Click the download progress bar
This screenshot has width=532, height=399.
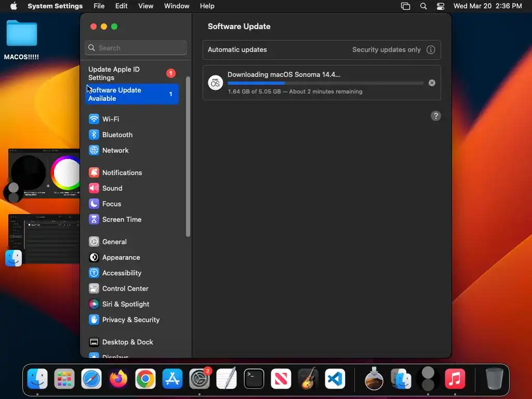point(325,83)
